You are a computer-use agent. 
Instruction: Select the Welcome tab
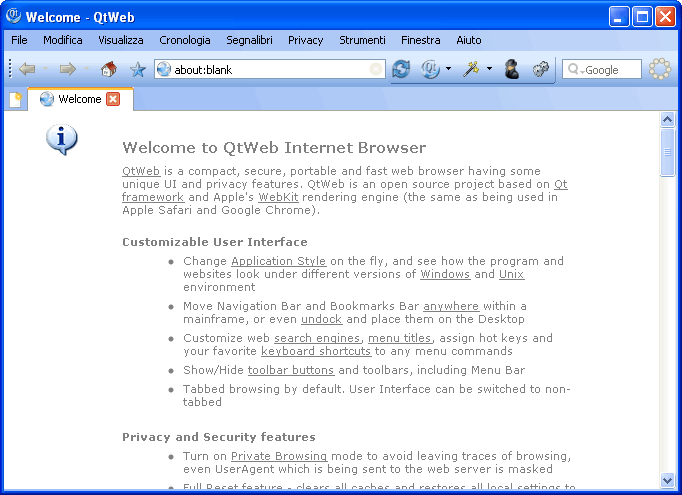80,99
